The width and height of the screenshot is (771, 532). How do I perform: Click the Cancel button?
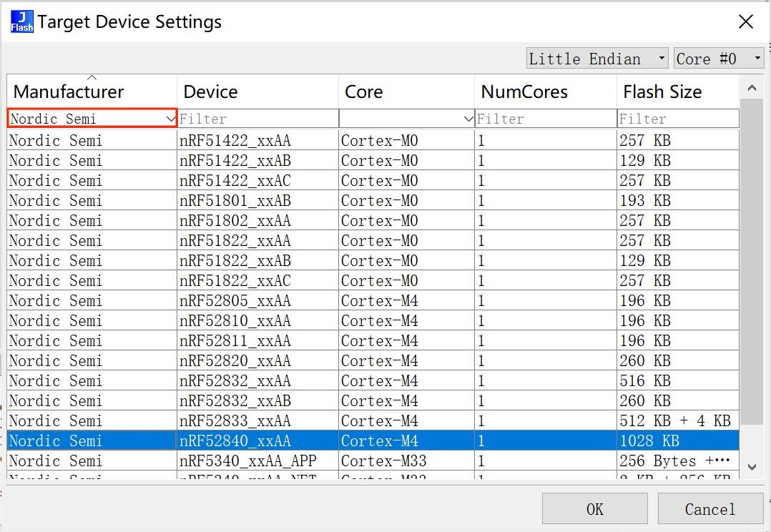coord(710,509)
